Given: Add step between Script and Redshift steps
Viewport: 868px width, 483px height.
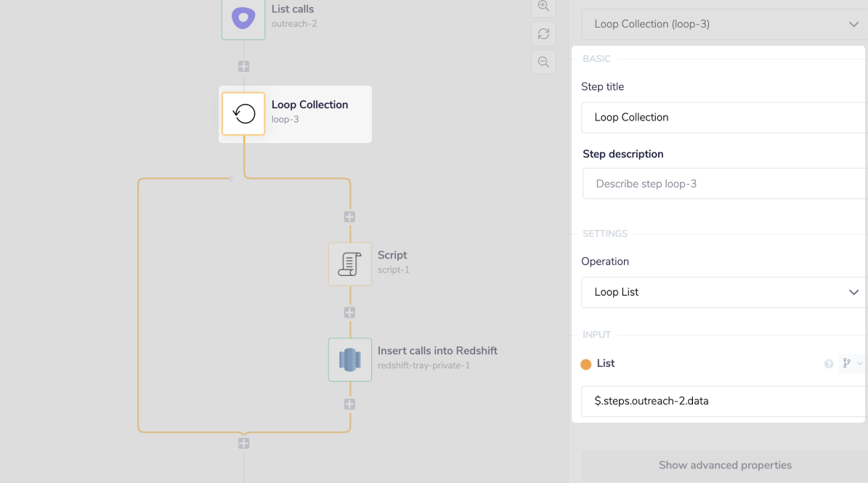Looking at the screenshot, I should [x=349, y=313].
